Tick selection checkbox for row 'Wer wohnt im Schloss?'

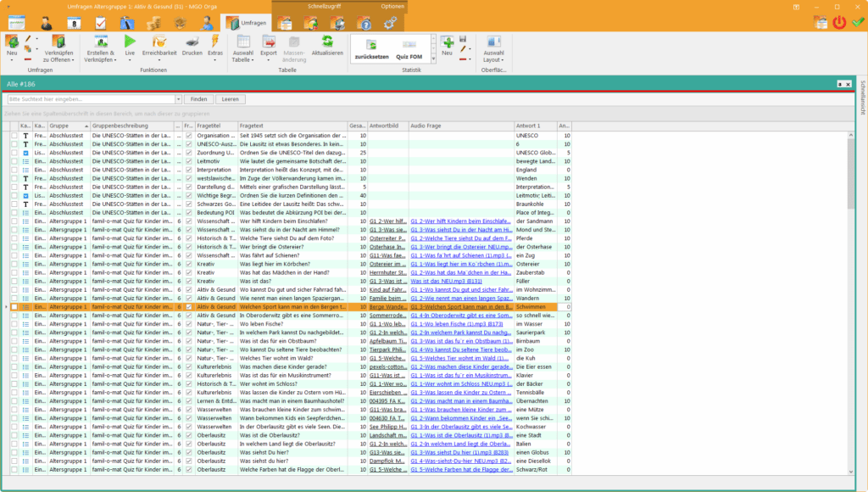click(x=14, y=384)
